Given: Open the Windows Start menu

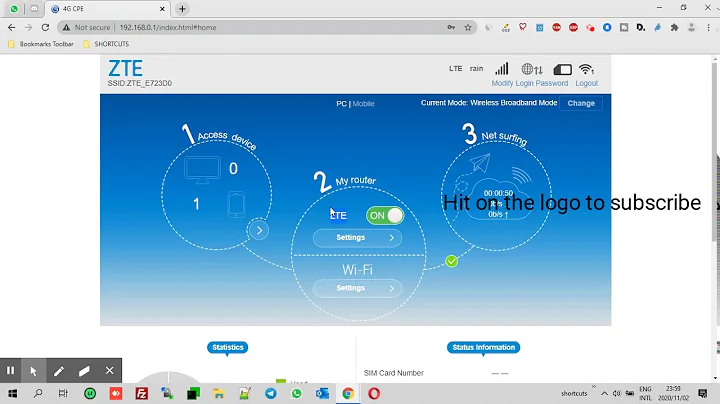Looking at the screenshot, I should point(12,393).
